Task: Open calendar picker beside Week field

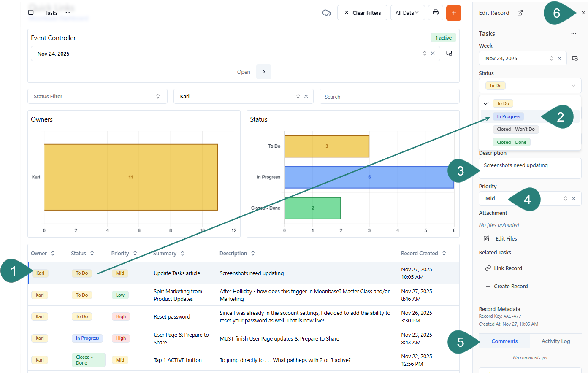Action: point(574,58)
